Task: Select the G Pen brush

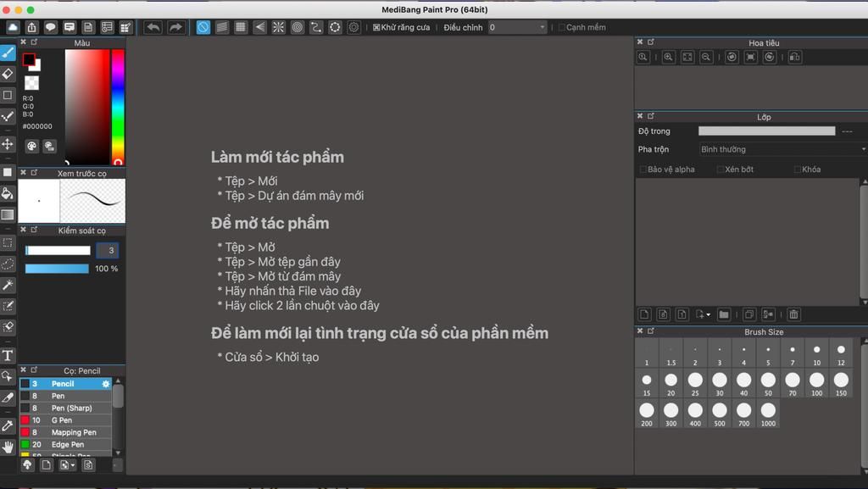Action: point(65,420)
